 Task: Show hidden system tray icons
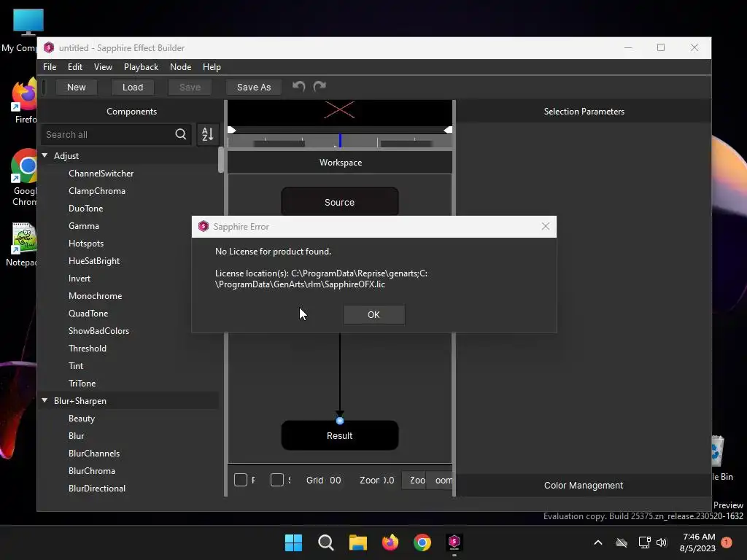point(598,542)
